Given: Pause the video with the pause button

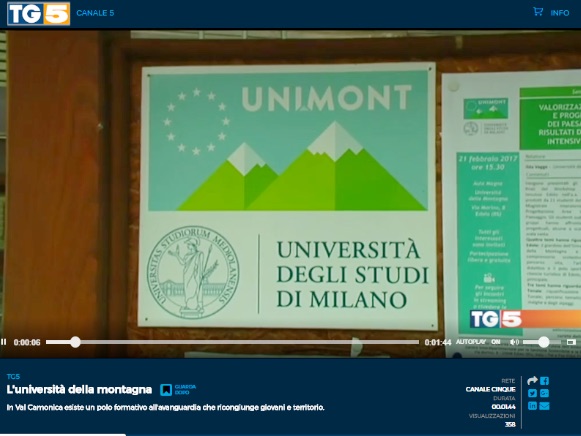Looking at the screenshot, I should point(3,342).
